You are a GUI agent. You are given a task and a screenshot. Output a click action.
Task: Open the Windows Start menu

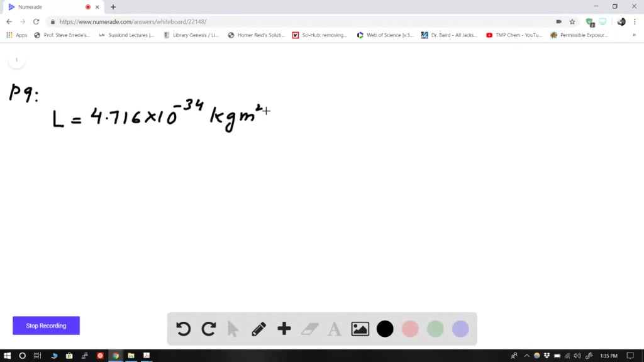(x=7, y=356)
